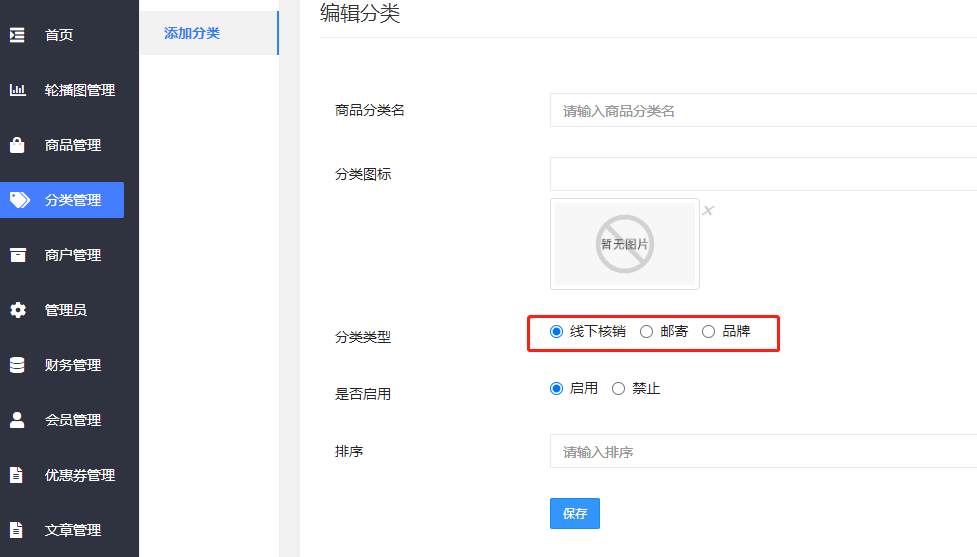977x557 pixels.
Task: Click the 分类图标 field label
Action: pyautogui.click(x=363, y=174)
